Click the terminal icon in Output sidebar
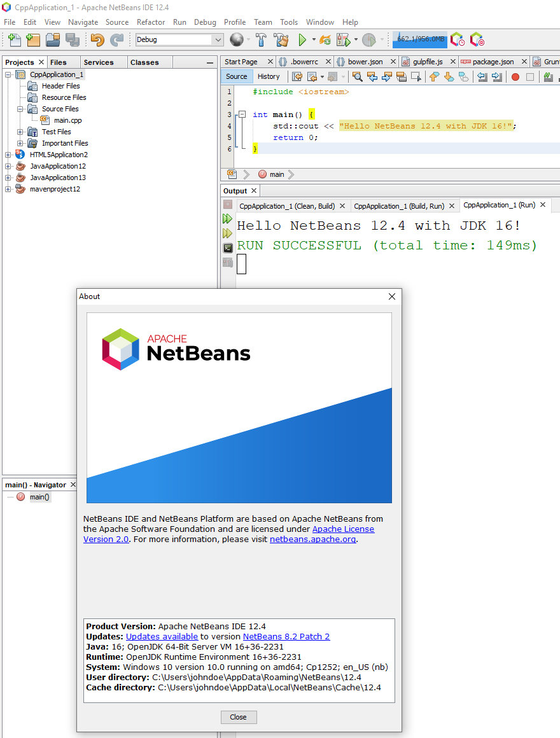Image resolution: width=560 pixels, height=738 pixels. coord(228,248)
